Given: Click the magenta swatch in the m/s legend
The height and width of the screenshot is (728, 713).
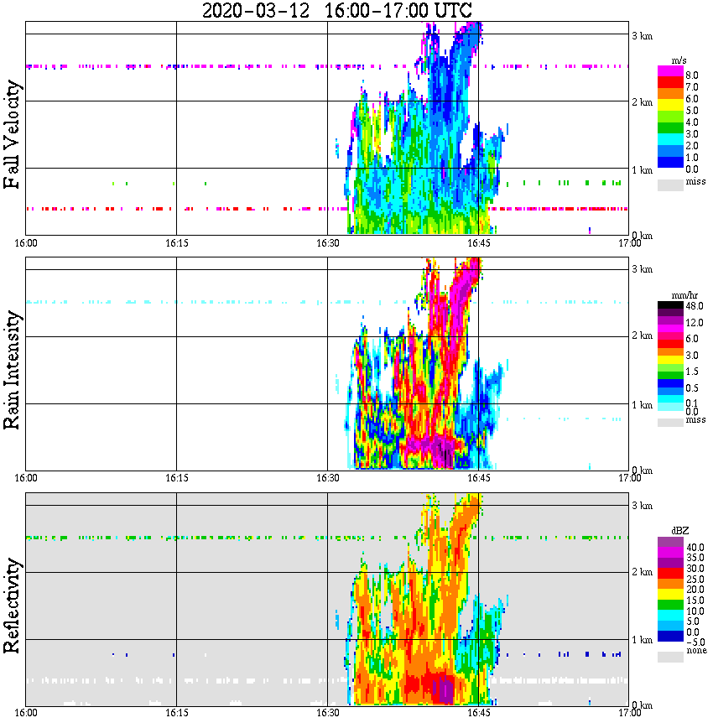Looking at the screenshot, I should tap(670, 71).
